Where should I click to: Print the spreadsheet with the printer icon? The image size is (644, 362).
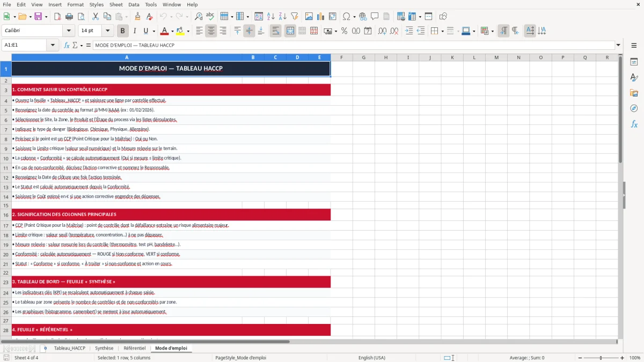coord(70,17)
